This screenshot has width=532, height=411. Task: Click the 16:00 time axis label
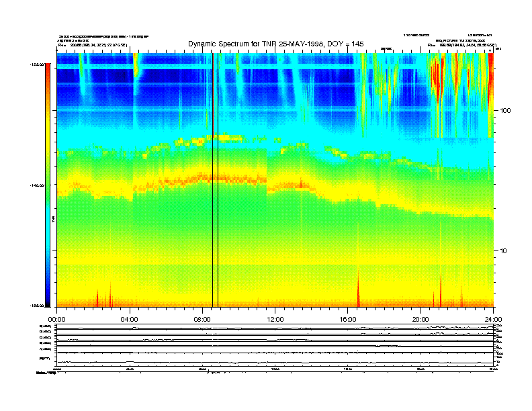(x=348, y=320)
